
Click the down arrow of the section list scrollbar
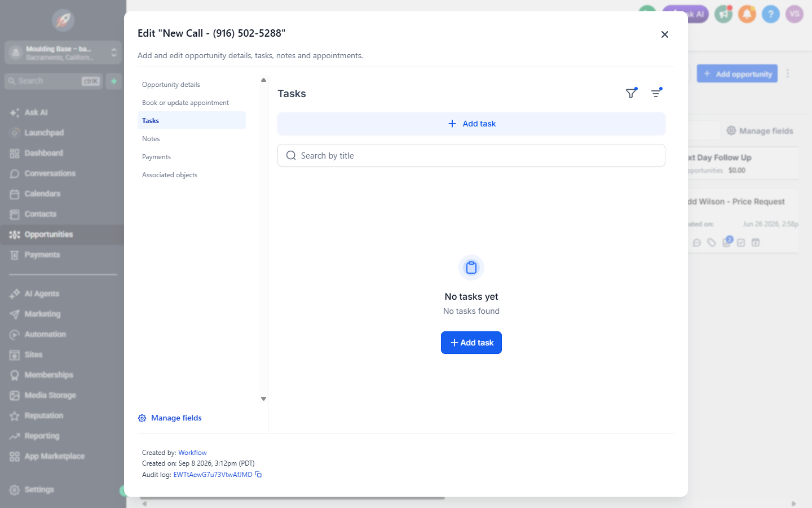tap(263, 398)
